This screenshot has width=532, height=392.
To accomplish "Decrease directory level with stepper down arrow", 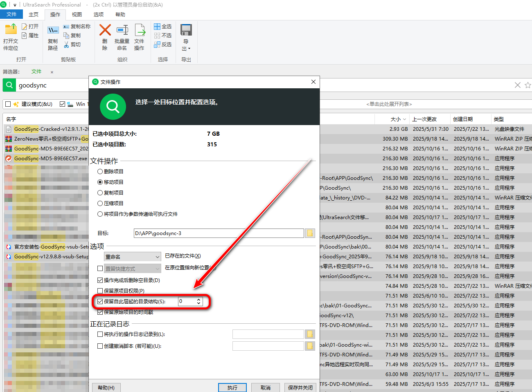I will click(x=199, y=303).
